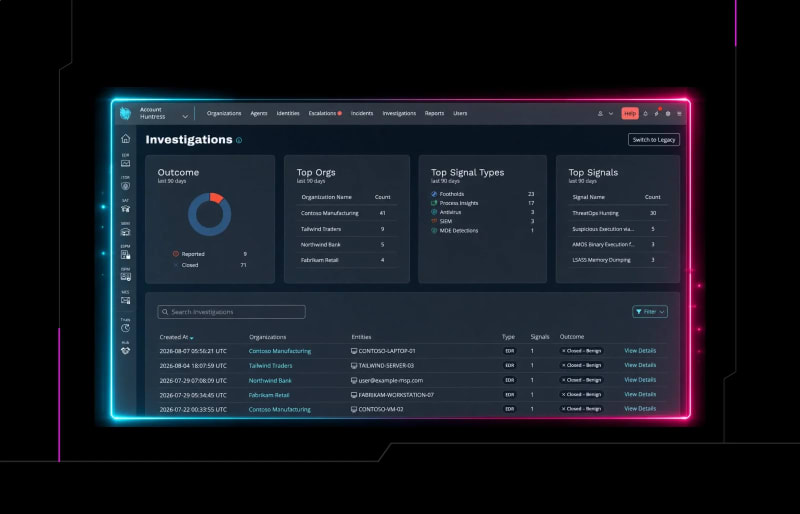
Task: Click the LSASS Memory Dumping signal row
Action: [x=618, y=260]
